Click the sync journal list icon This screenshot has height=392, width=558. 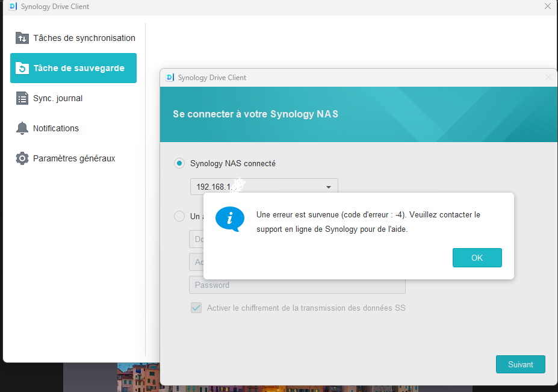pyautogui.click(x=22, y=98)
